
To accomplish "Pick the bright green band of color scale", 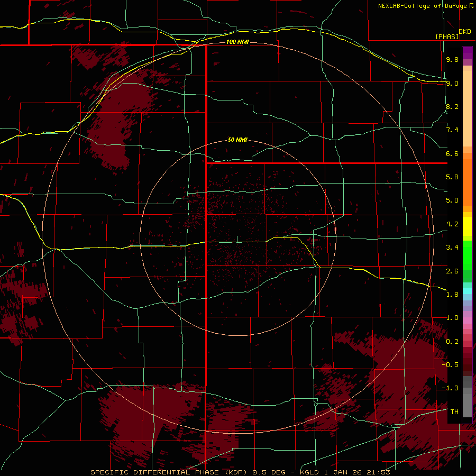I will [x=467, y=255].
